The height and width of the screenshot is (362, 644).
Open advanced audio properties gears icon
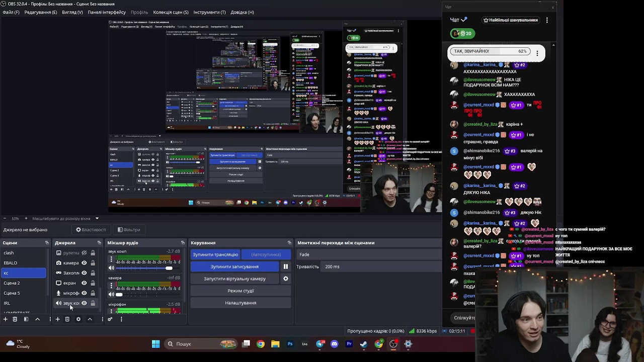[x=110, y=319]
